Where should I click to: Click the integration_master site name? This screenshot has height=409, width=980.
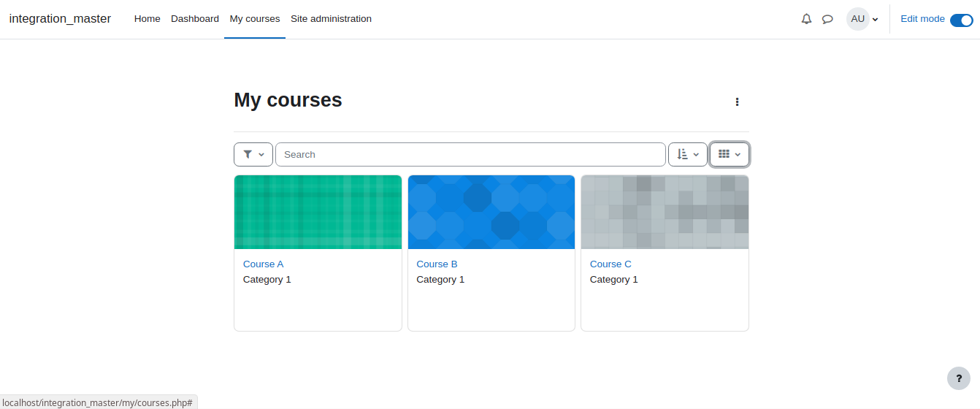pyautogui.click(x=60, y=19)
